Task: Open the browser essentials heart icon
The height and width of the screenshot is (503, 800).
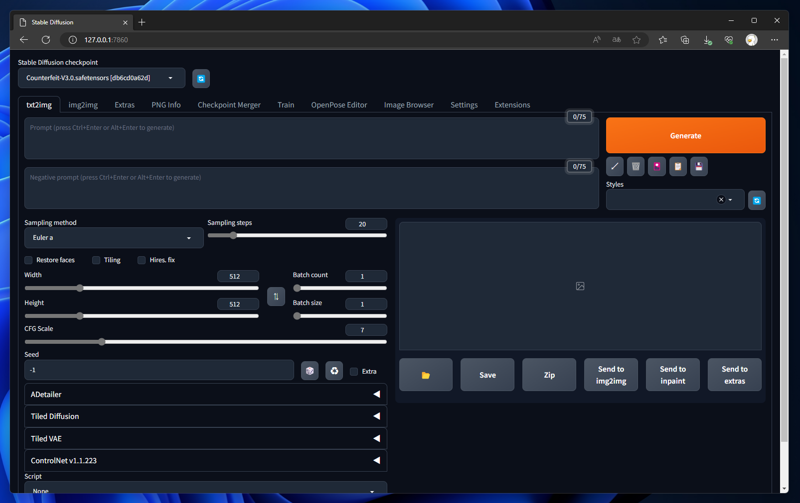Action: click(729, 40)
